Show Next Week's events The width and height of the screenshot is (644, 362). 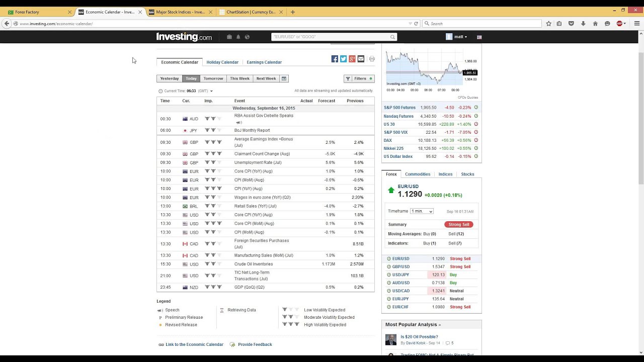click(x=266, y=78)
